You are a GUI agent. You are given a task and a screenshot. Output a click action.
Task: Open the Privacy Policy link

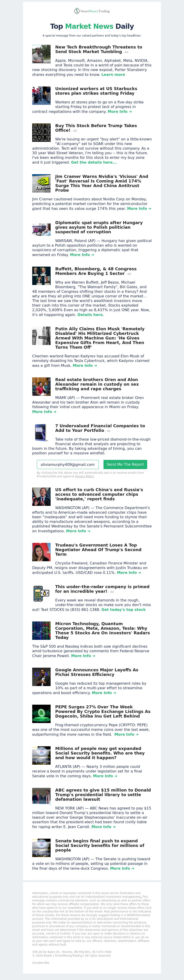[85, 476]
